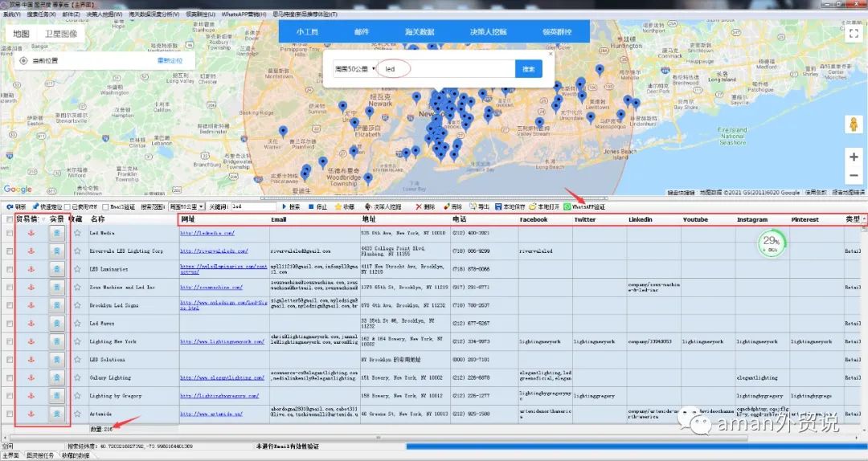868x461 pixels.
Task: Open the trade column filter arrow
Action: (x=43, y=219)
